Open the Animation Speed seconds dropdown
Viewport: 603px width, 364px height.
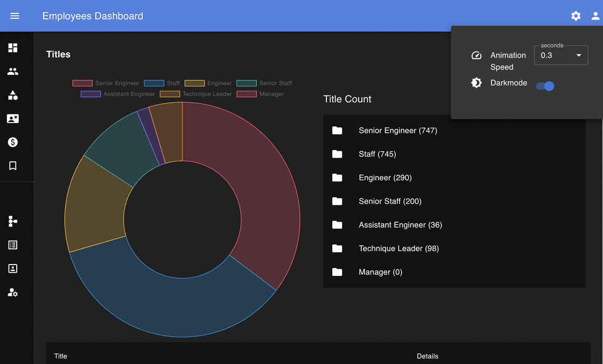(560, 55)
